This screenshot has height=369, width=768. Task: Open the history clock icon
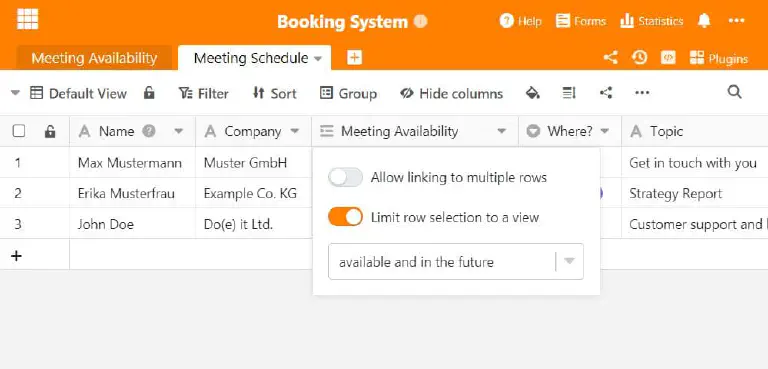tap(639, 58)
